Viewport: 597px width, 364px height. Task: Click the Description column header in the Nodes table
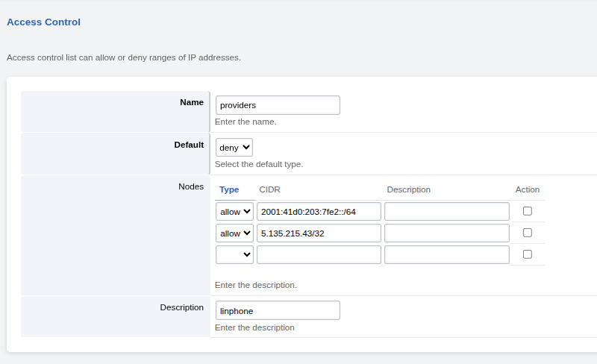[408, 189]
